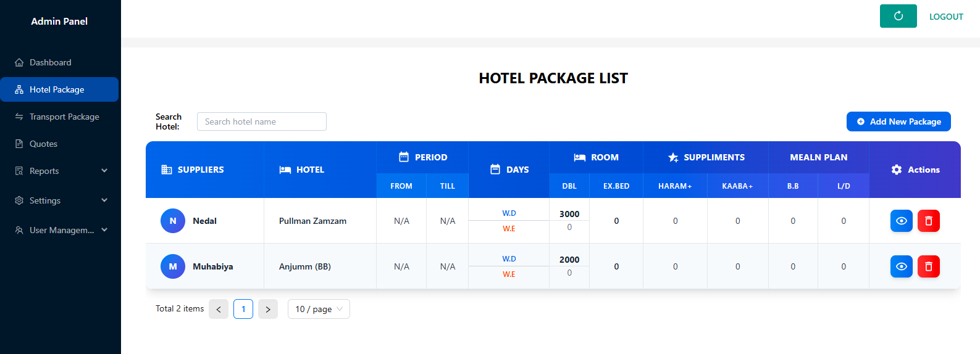Open Dashboard from the sidebar
The height and width of the screenshot is (354, 980).
pyautogui.click(x=51, y=62)
